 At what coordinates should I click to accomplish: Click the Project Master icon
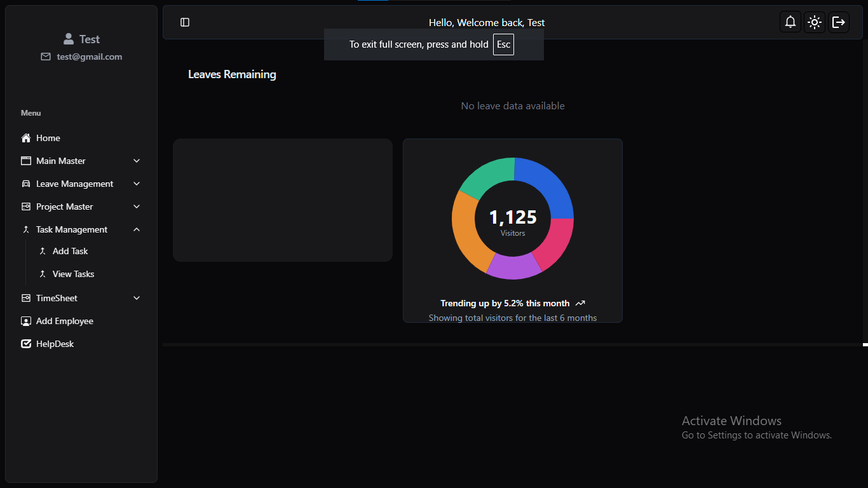click(26, 207)
